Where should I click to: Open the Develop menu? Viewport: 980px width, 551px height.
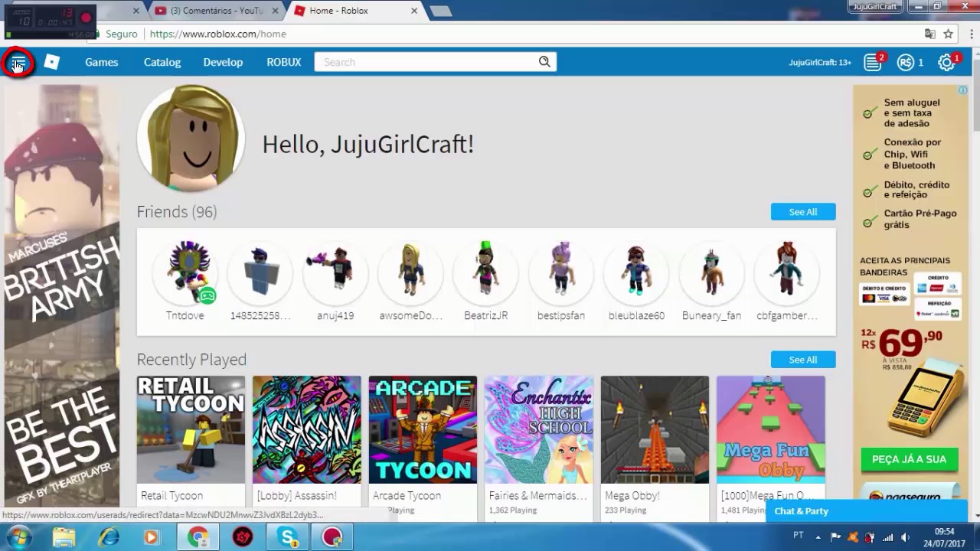coord(223,62)
